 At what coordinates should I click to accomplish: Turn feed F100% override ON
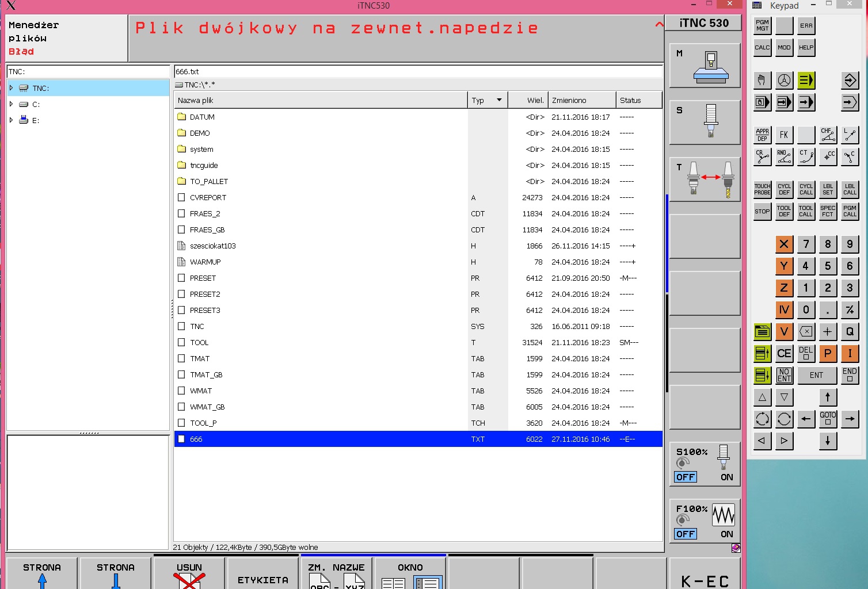726,534
